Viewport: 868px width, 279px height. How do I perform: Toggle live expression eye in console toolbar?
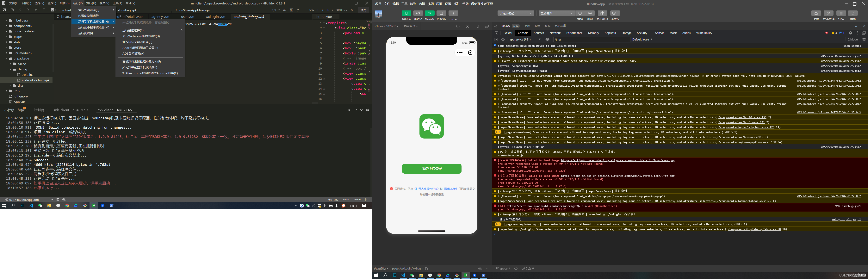coord(547,39)
